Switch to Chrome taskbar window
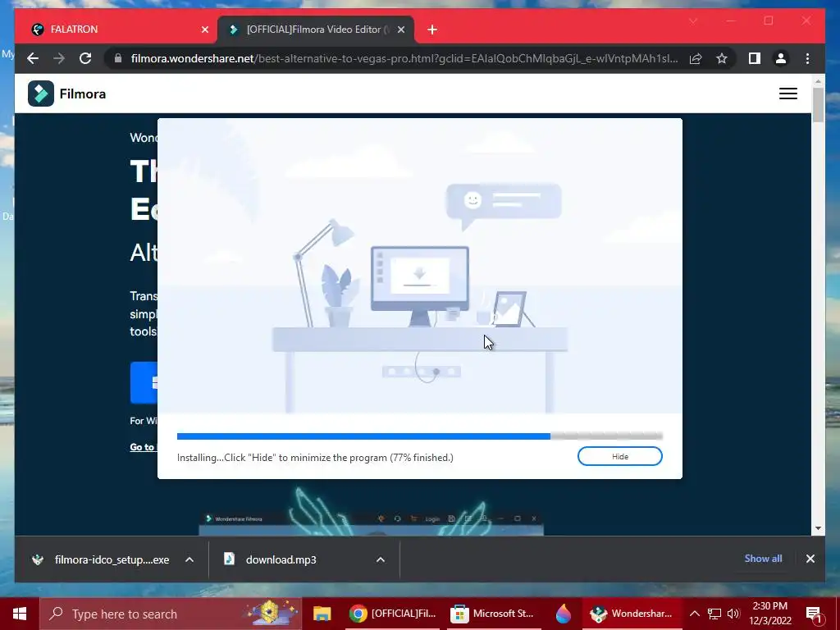This screenshot has height=630, width=840. point(393,614)
